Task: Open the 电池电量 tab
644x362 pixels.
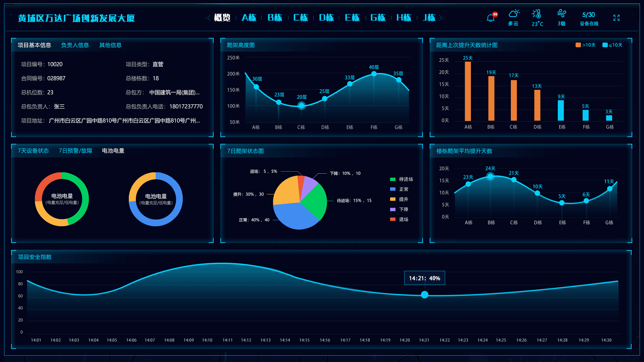Action: 113,151
